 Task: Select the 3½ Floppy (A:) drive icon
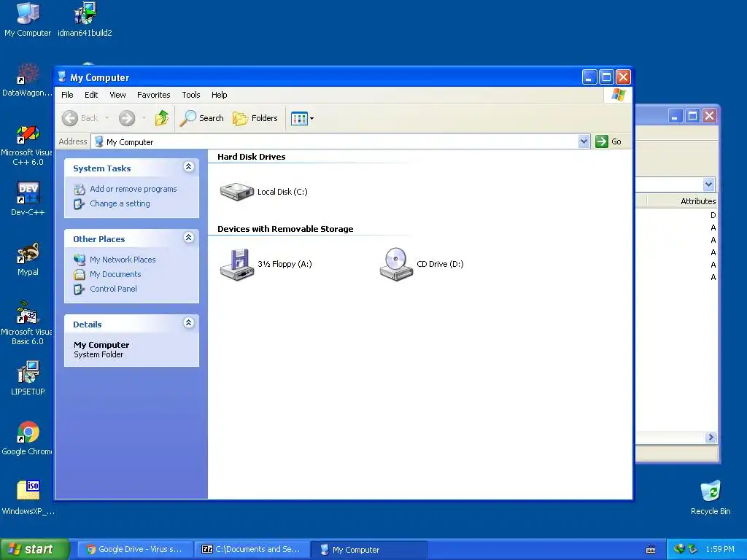pos(237,264)
